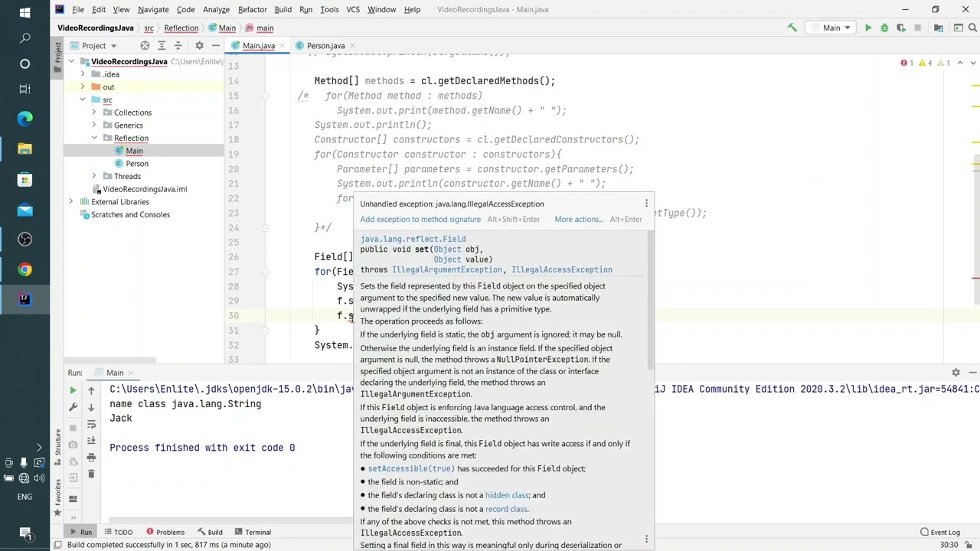Image resolution: width=980 pixels, height=551 pixels.
Task: Collapse all in Project panel
Action: pos(178,45)
